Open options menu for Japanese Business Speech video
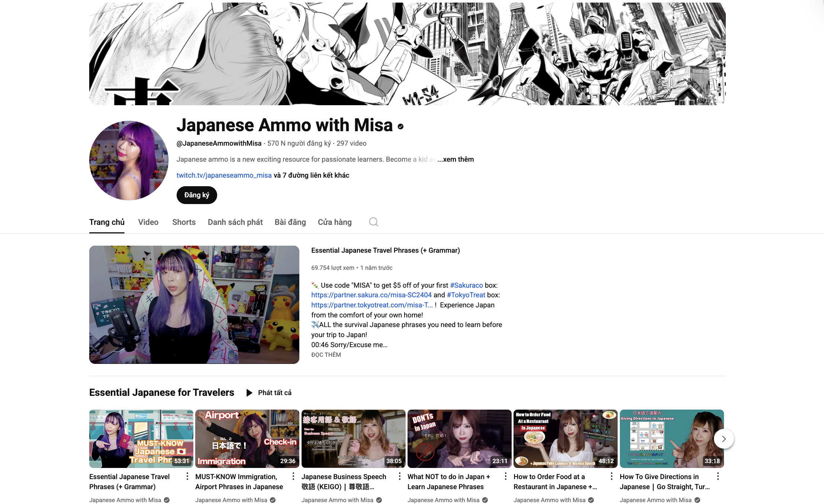 pyautogui.click(x=399, y=476)
